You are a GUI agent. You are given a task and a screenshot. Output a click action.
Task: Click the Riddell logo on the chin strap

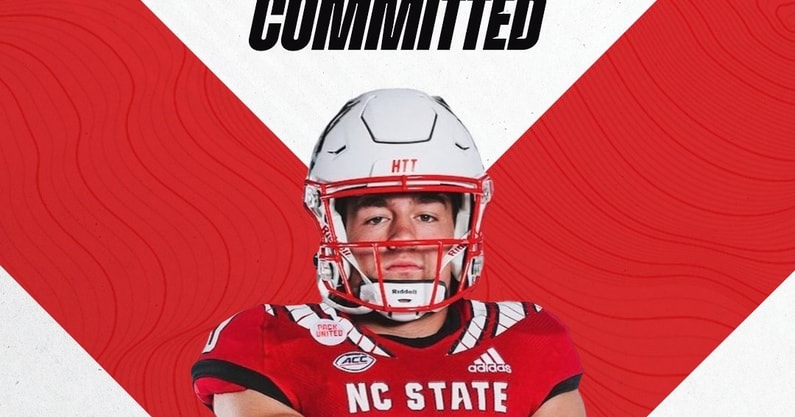404,292
